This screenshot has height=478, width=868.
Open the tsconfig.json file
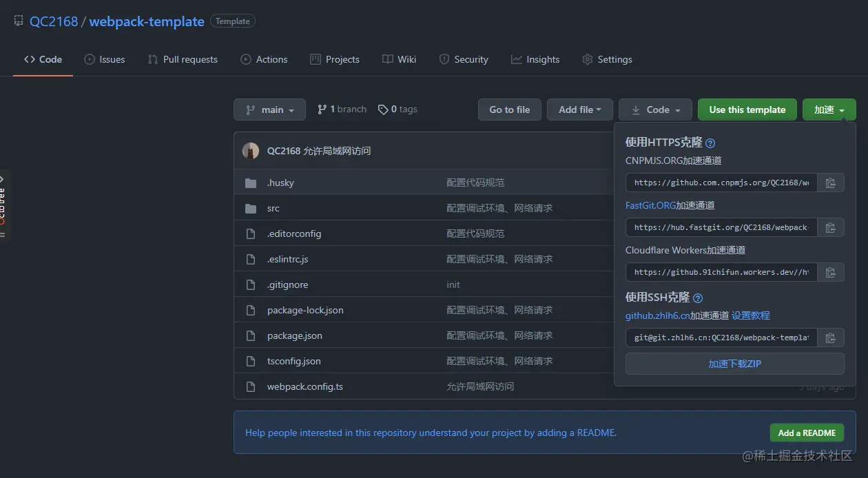pos(294,361)
